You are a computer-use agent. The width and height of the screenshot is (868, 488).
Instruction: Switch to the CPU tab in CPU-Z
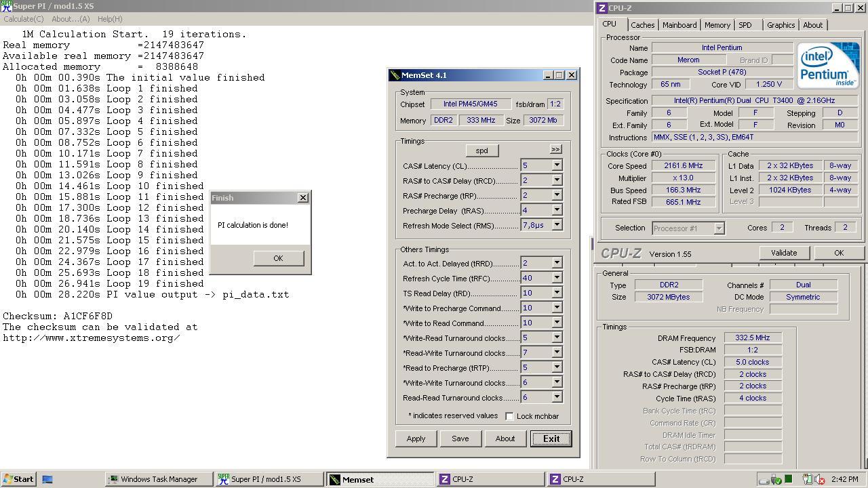tap(610, 24)
